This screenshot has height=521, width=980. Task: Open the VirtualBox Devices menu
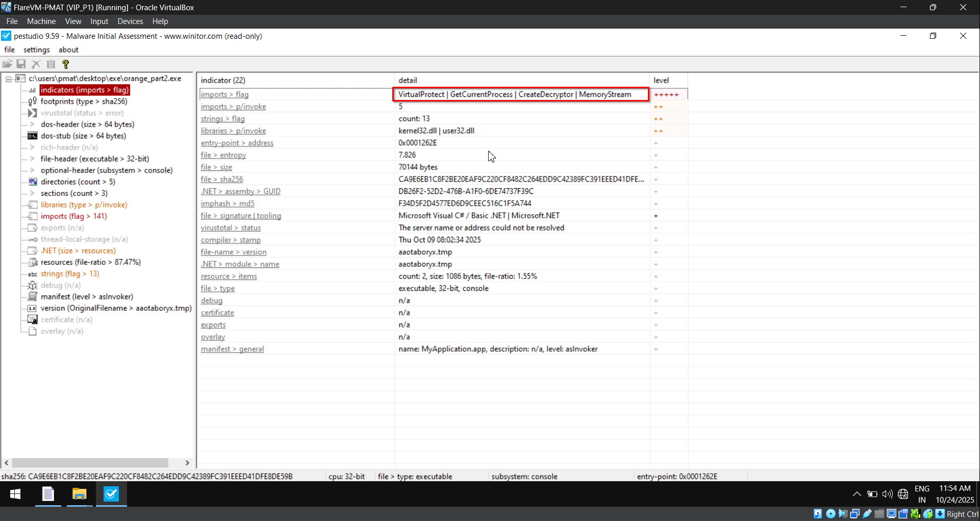(130, 21)
